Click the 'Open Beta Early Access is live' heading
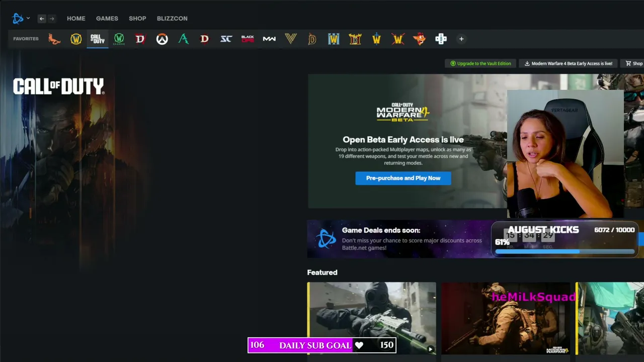The width and height of the screenshot is (644, 362). [403, 140]
